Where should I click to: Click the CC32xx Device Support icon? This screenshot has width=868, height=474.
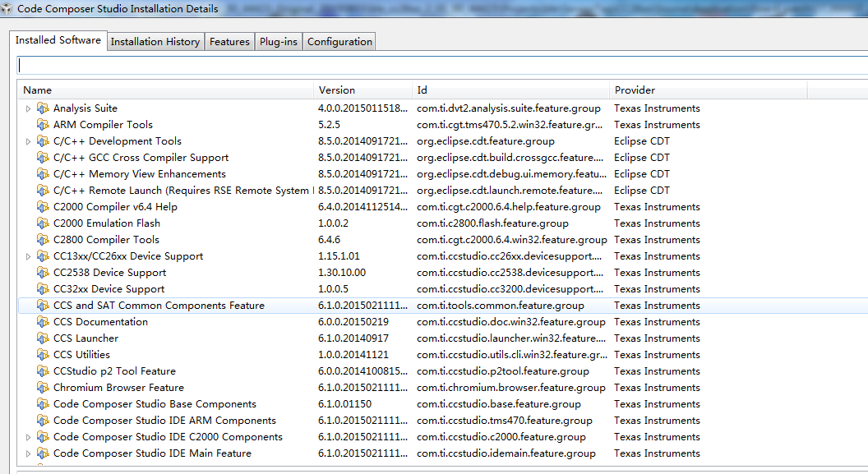(x=44, y=288)
